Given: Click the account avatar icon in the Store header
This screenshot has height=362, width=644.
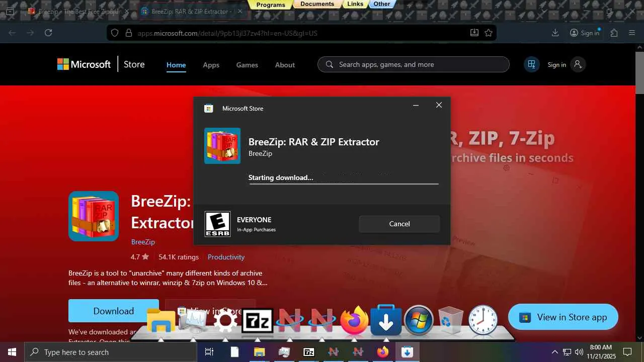Looking at the screenshot, I should [578, 64].
